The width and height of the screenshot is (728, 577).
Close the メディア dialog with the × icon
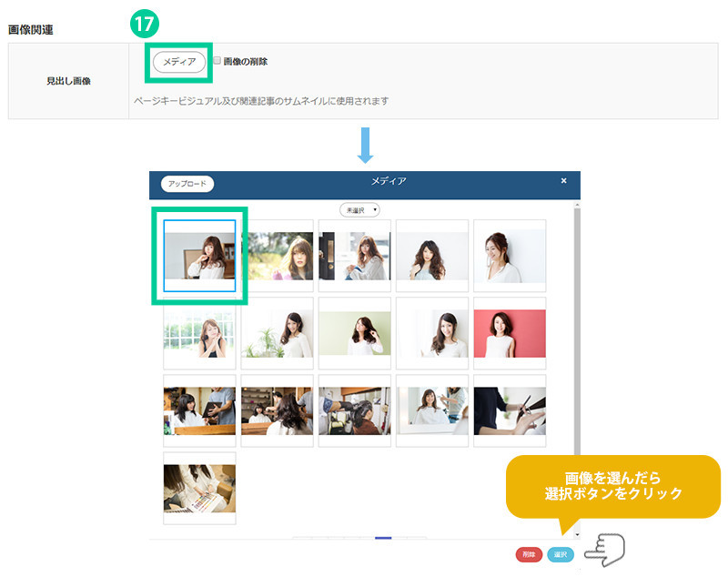pos(563,181)
